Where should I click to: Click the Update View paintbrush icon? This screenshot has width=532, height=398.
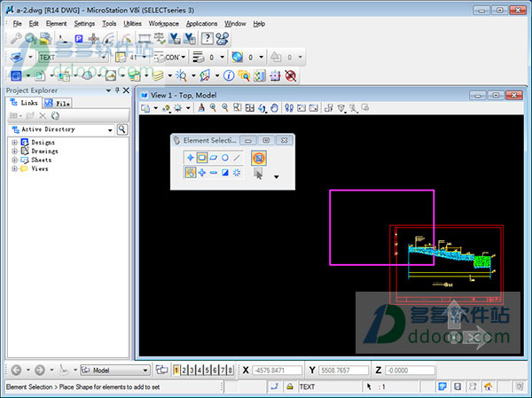coord(201,108)
